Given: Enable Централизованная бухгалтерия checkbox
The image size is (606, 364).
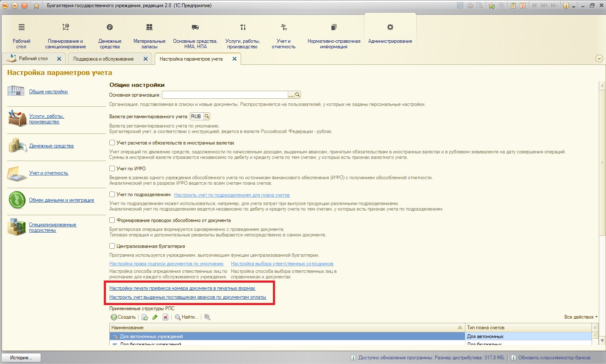Looking at the screenshot, I should click(x=112, y=246).
